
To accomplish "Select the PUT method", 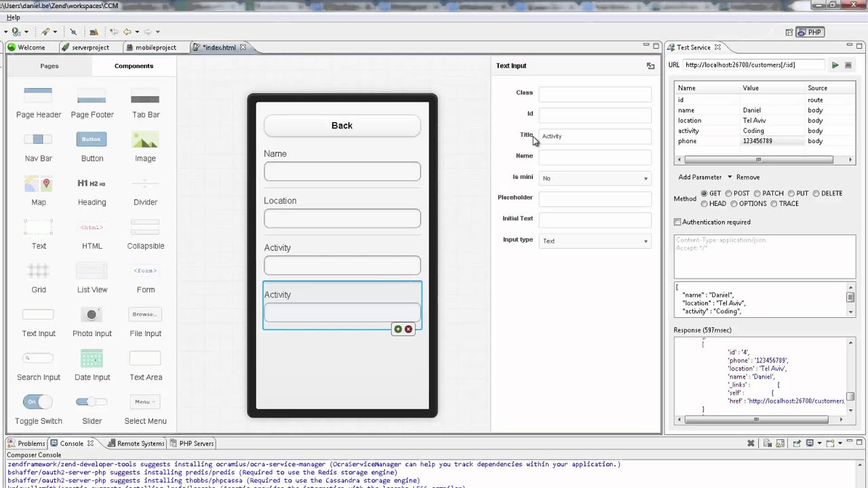I will coord(798,193).
